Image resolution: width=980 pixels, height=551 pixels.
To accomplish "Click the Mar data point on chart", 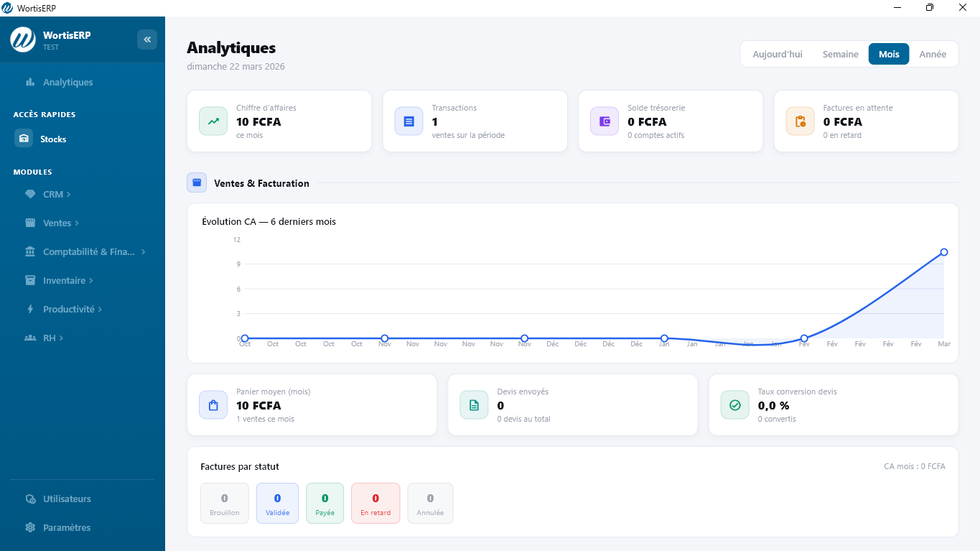I will point(944,252).
